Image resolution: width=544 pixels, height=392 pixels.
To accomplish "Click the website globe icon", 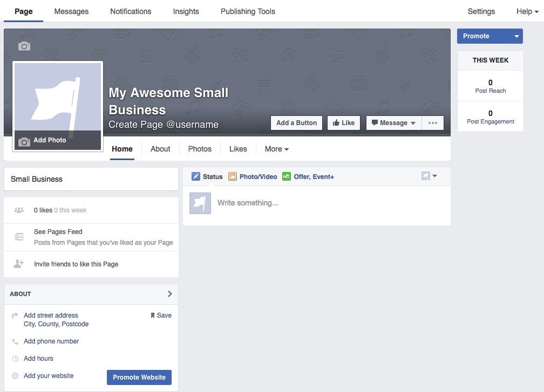I will click(15, 376).
